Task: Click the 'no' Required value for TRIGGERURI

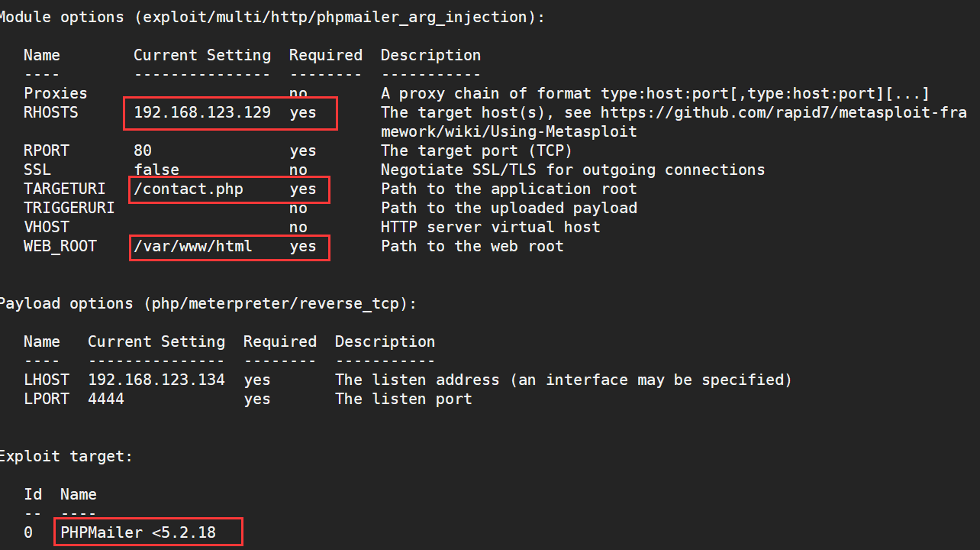Action: coord(298,208)
